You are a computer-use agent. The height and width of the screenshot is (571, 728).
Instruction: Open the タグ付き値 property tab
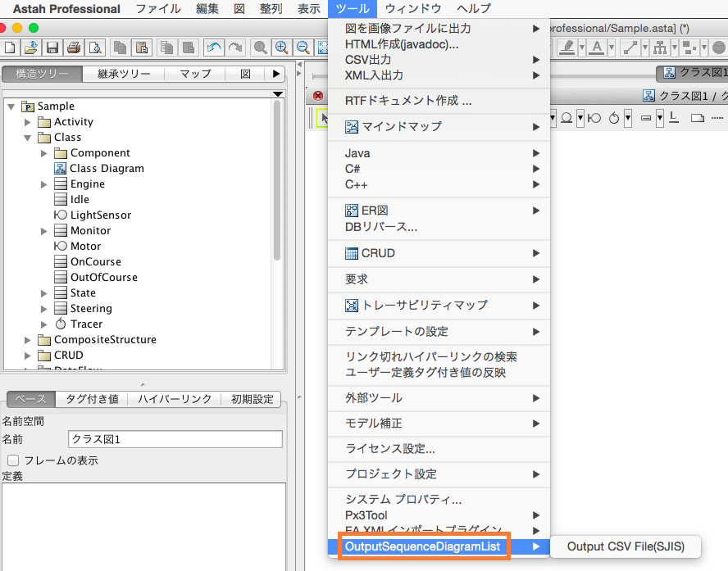pyautogui.click(x=92, y=399)
